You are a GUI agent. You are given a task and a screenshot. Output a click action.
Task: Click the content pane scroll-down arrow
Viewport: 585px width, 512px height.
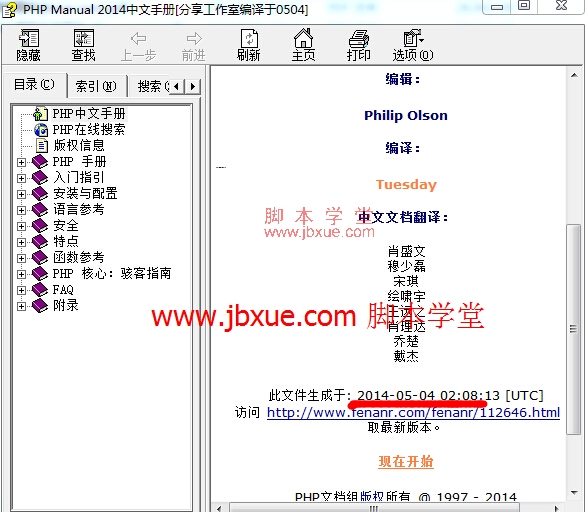[574, 493]
